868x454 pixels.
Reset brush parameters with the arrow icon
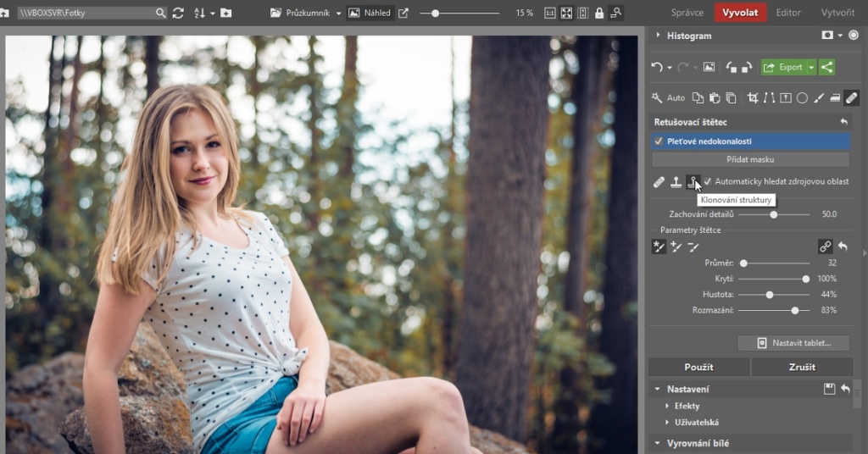pyautogui.click(x=843, y=246)
